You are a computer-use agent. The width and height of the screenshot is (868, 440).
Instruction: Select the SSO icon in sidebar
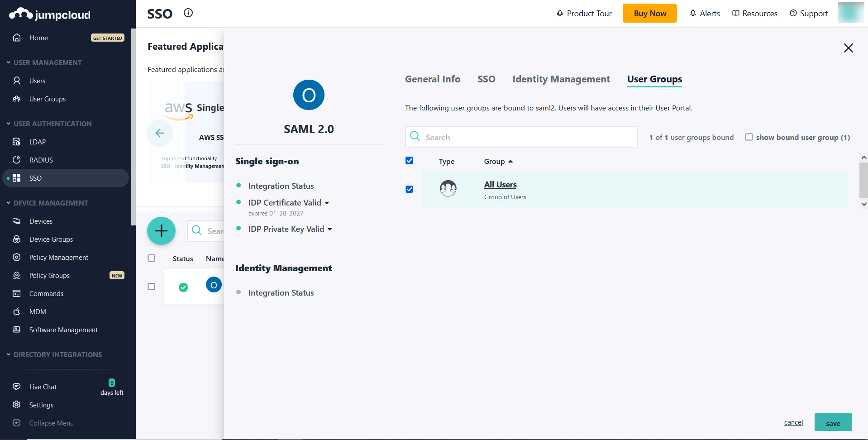click(16, 178)
